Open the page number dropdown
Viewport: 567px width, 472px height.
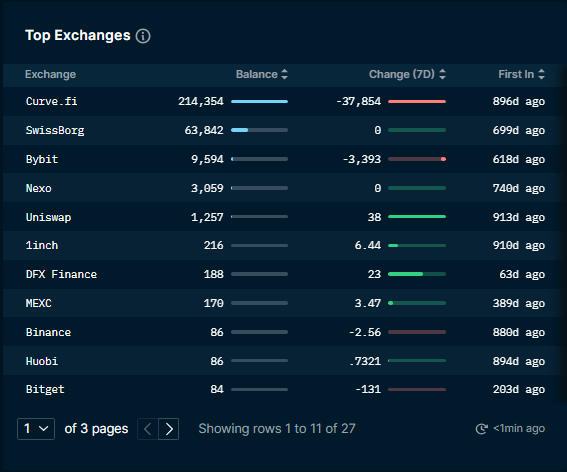pos(36,429)
